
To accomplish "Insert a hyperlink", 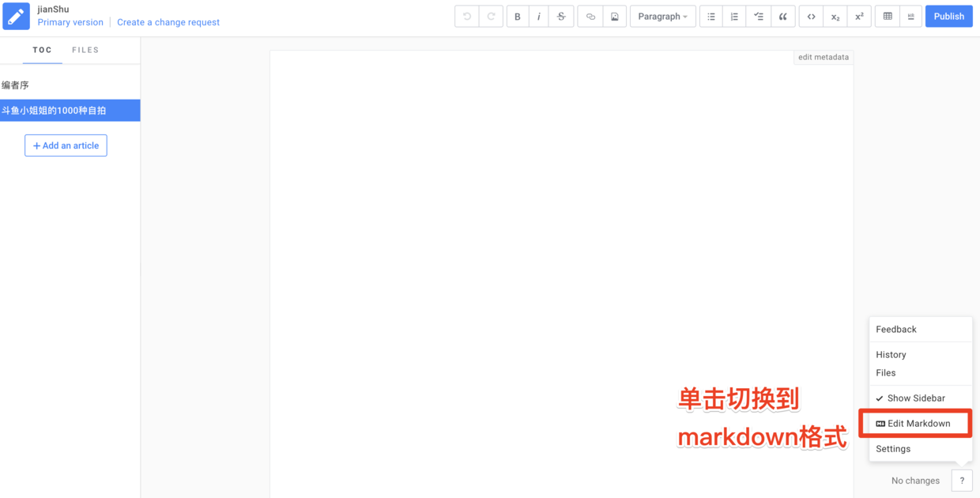I will 590,16.
